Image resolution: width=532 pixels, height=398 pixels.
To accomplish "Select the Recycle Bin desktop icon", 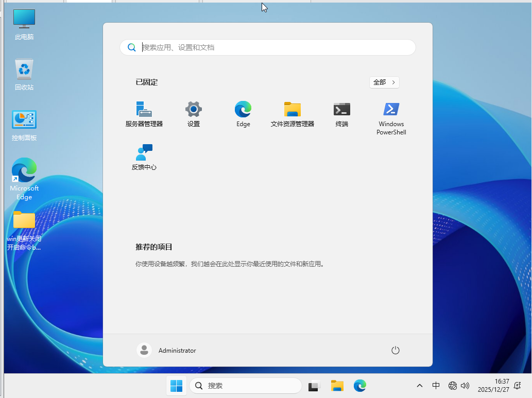I will [x=24, y=75].
